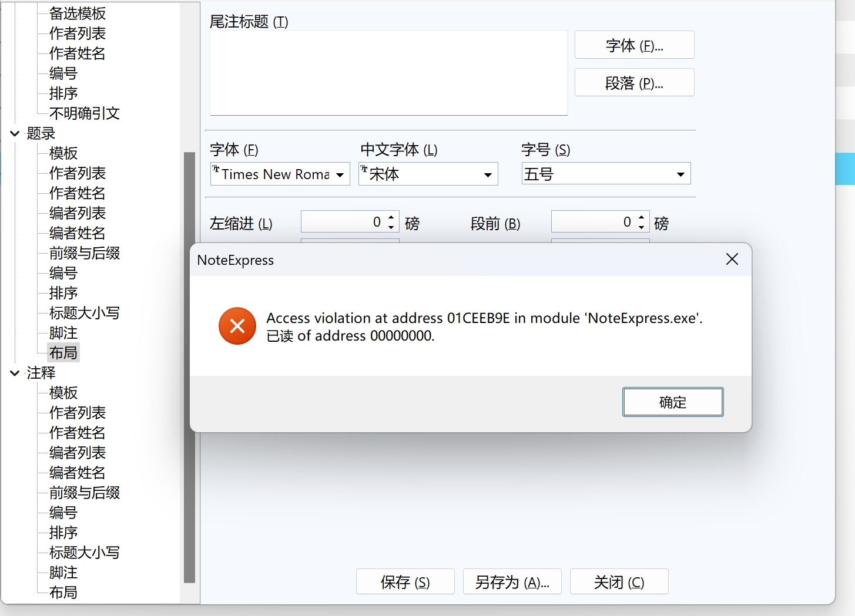Viewport: 855px width, 616px height.
Task: Select 编者列表 under 注释
Action: 78,453
